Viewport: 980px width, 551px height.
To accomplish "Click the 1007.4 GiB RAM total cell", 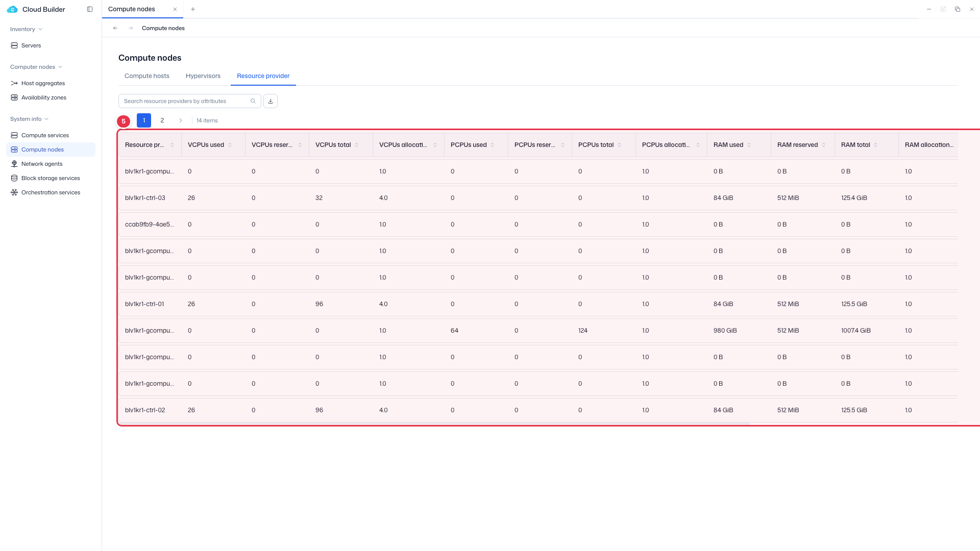I will 856,331.
